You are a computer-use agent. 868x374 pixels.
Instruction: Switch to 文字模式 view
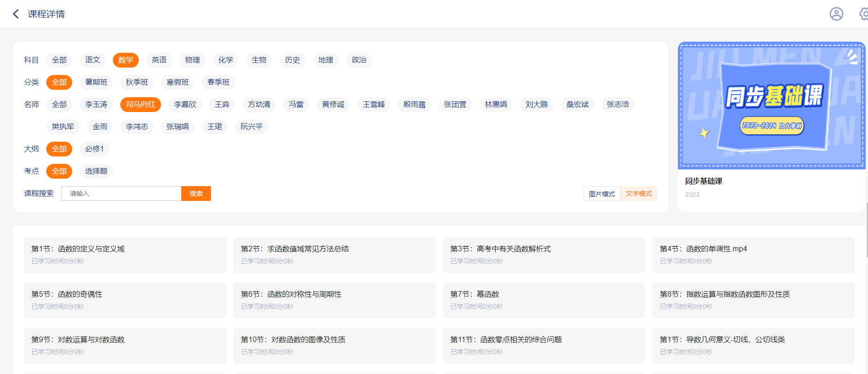coord(639,193)
